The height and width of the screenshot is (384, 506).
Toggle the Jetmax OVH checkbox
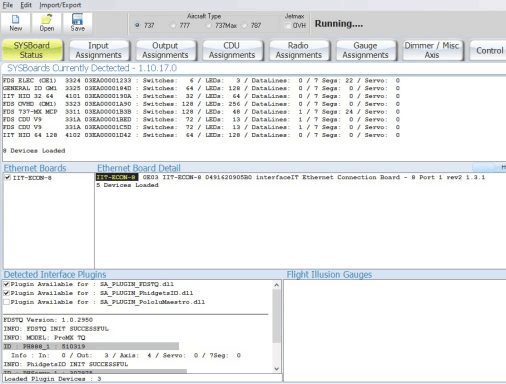[288, 26]
